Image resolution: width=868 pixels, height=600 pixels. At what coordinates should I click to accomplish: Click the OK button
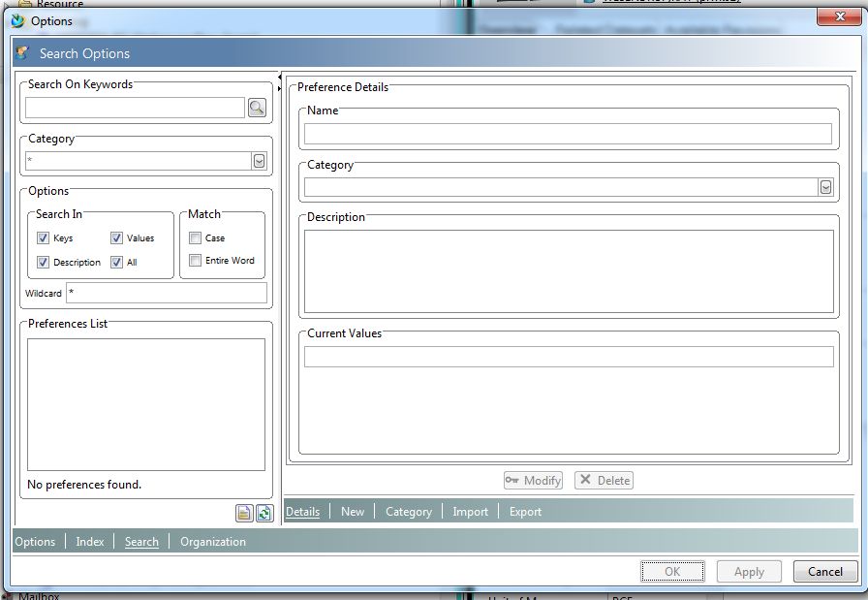tap(672, 571)
